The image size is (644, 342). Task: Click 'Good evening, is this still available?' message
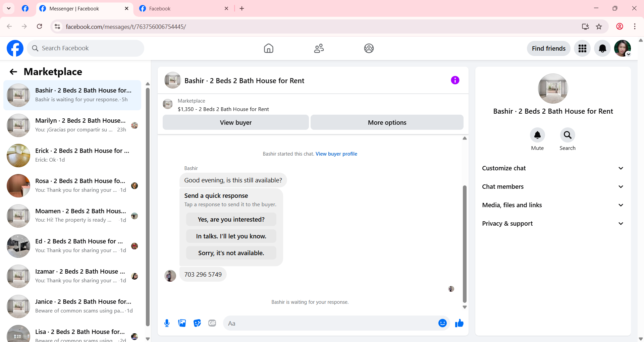point(233,180)
